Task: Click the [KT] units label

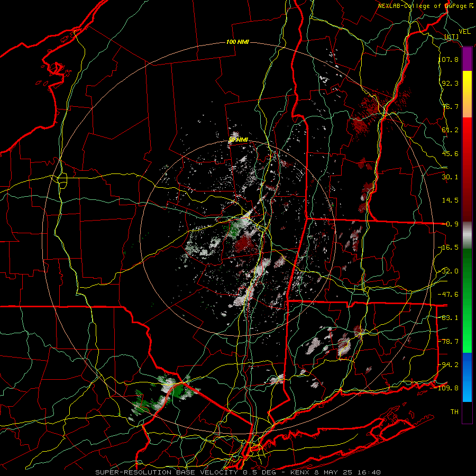Action: click(x=452, y=36)
